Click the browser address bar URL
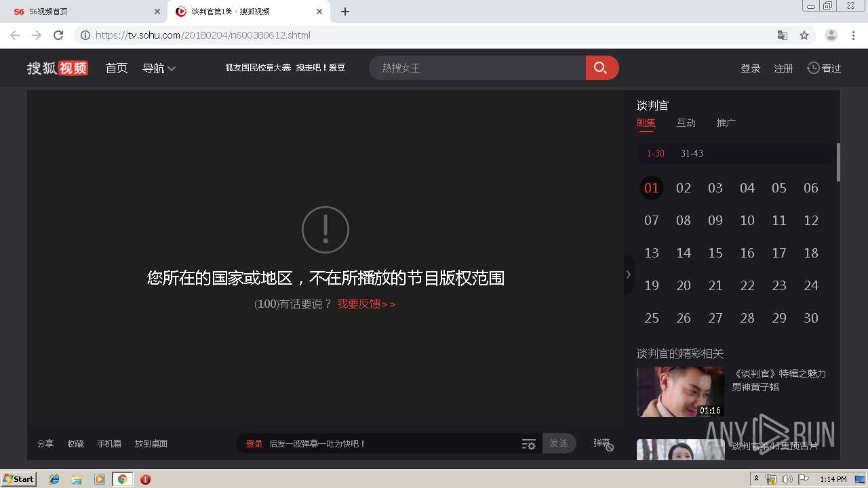 tap(203, 35)
